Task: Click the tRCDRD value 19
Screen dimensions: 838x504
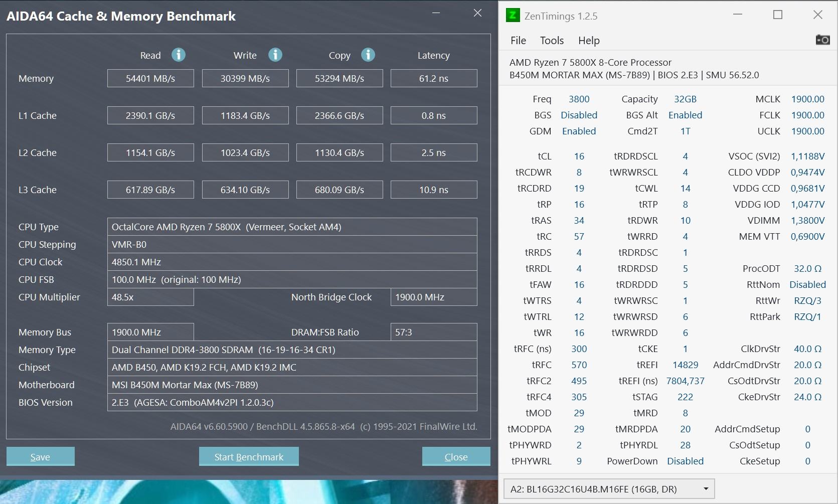Action: 579,188
